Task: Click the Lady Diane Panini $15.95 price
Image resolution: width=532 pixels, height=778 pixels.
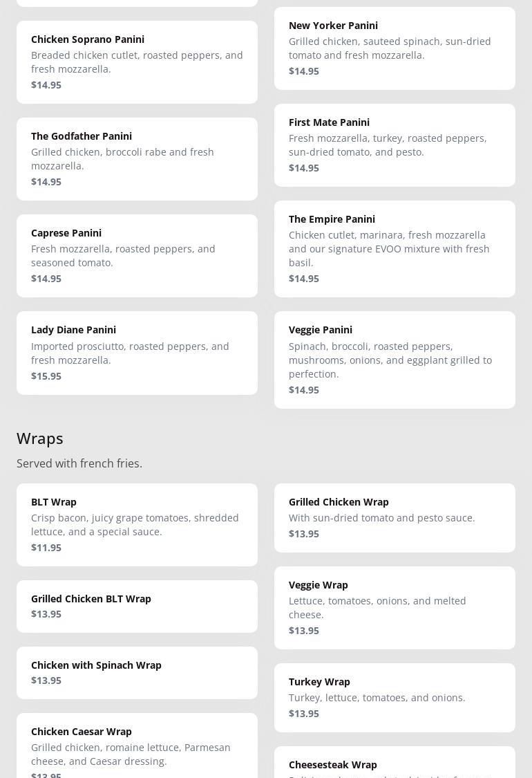Action: pyautogui.click(x=46, y=376)
